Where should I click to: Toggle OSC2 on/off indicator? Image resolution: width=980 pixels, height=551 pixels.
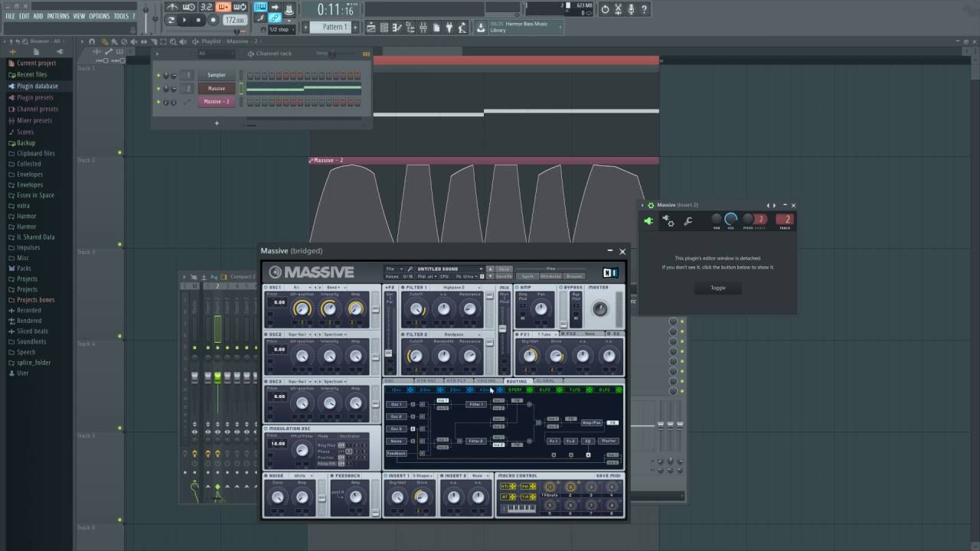pyautogui.click(x=266, y=334)
